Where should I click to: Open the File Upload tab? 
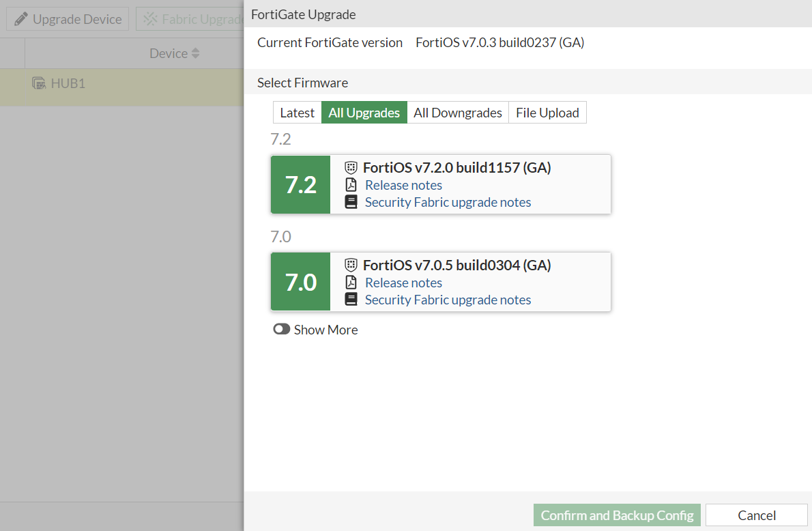coord(547,112)
